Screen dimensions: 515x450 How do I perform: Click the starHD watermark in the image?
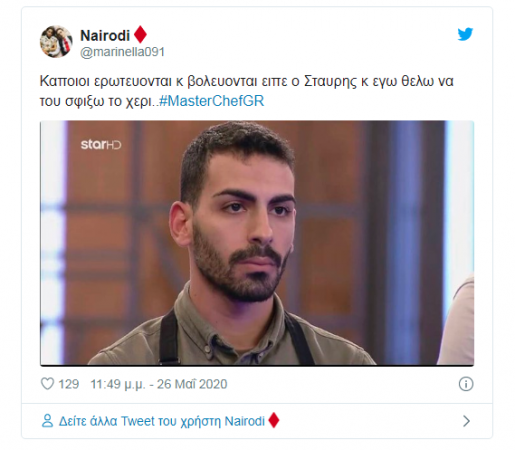(x=101, y=144)
